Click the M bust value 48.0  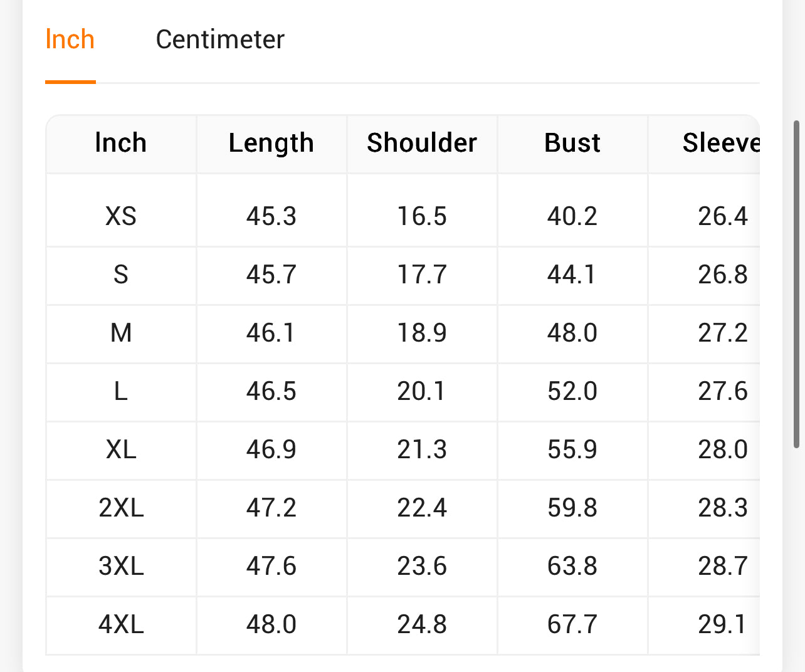click(572, 333)
